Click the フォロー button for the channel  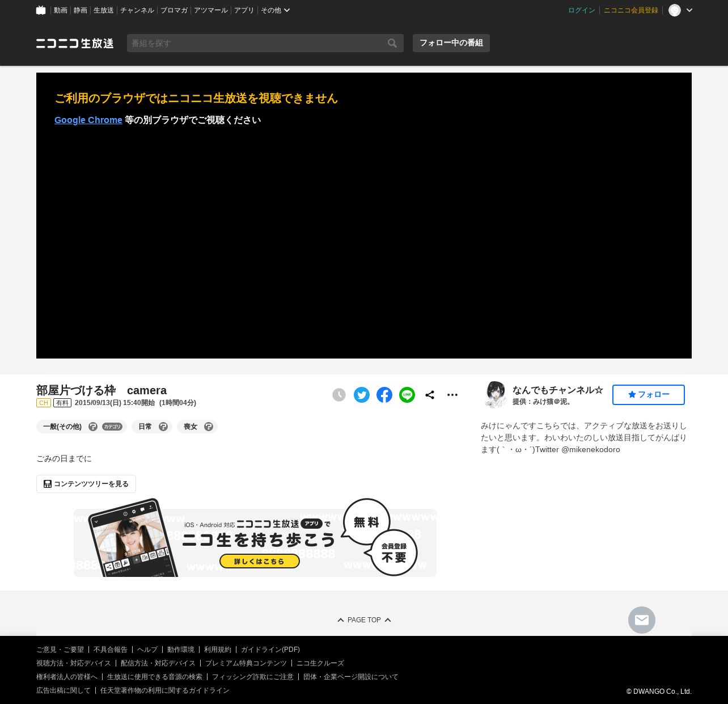[649, 395]
